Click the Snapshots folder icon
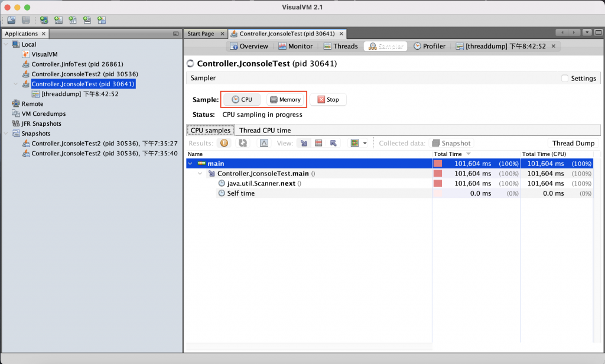 point(16,134)
